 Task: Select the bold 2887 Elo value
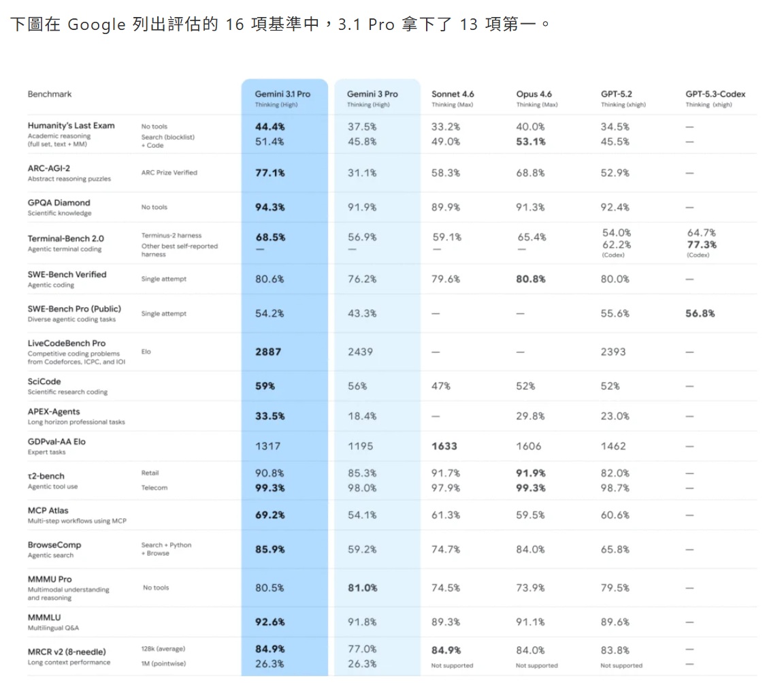point(268,352)
